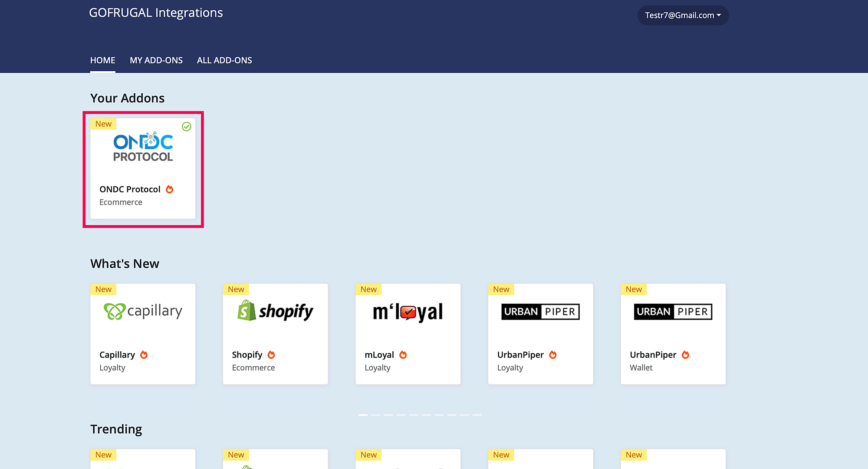Click green installed checkmark on ONDC card
Screen dimensions: 868x469
click(187, 127)
